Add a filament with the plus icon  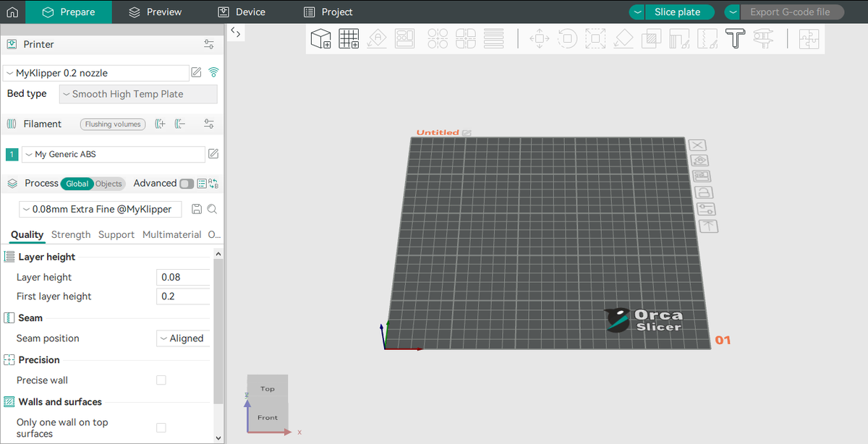pyautogui.click(x=161, y=124)
